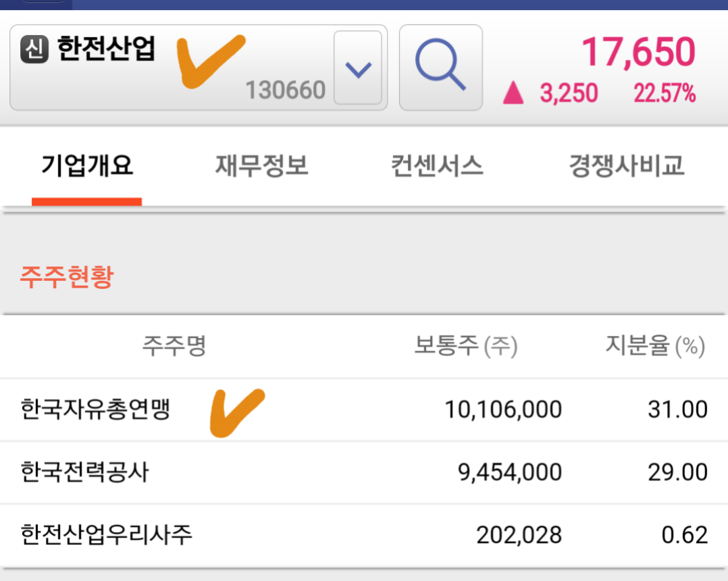Open the 컨센서스 tab

coord(437,166)
